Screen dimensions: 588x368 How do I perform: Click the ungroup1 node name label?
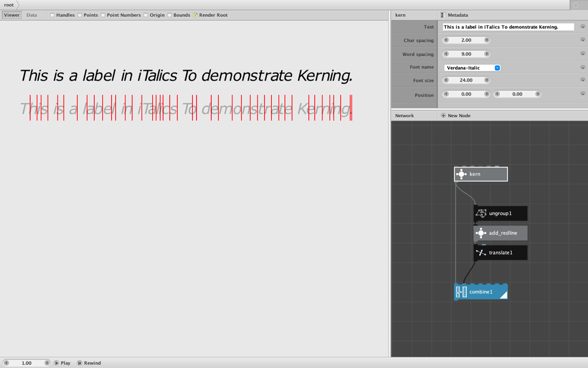[500, 213]
